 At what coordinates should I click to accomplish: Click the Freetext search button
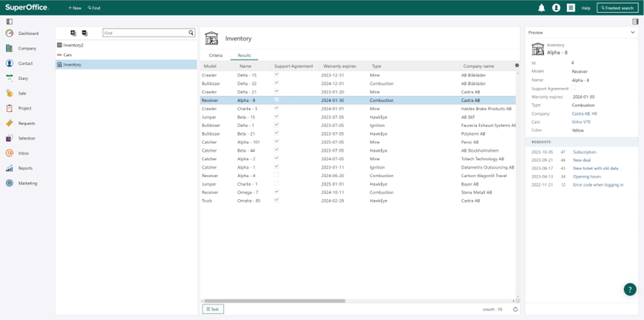(x=618, y=8)
